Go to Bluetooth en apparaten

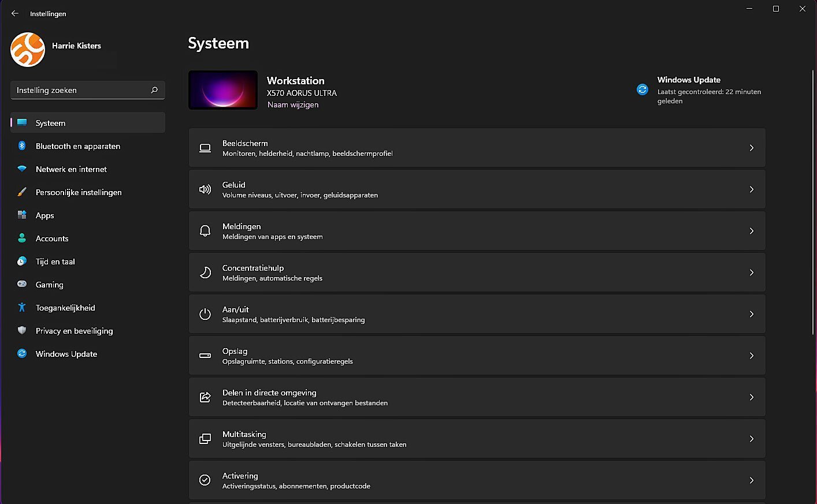[88, 146]
